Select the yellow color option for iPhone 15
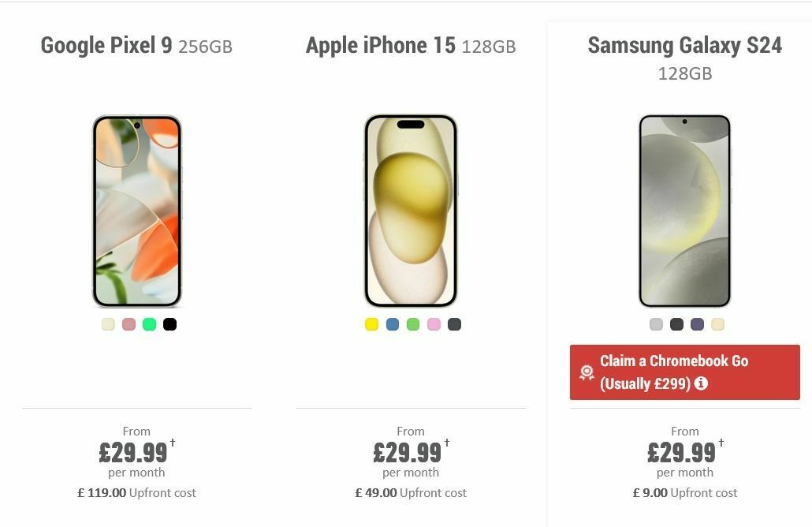This screenshot has width=812, height=527. (x=371, y=323)
